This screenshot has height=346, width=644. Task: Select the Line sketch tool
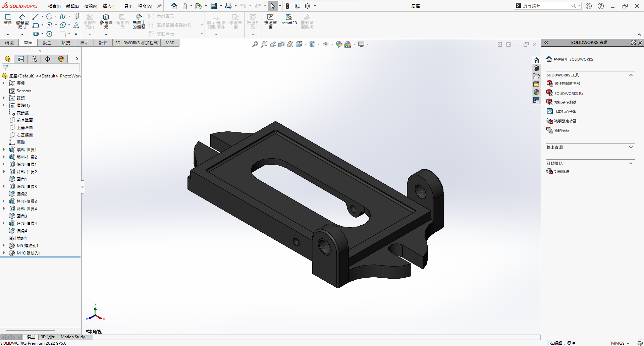[x=36, y=16]
